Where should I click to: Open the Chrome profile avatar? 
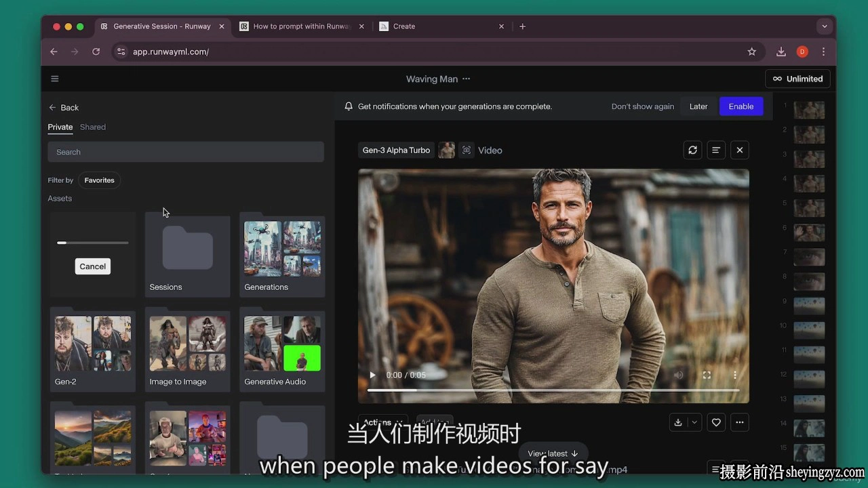[x=802, y=52]
